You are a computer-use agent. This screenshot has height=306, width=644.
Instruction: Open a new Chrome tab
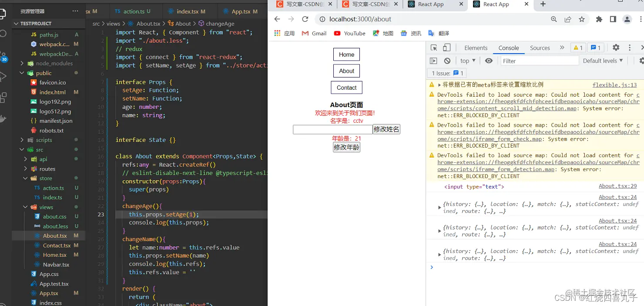[543, 4]
